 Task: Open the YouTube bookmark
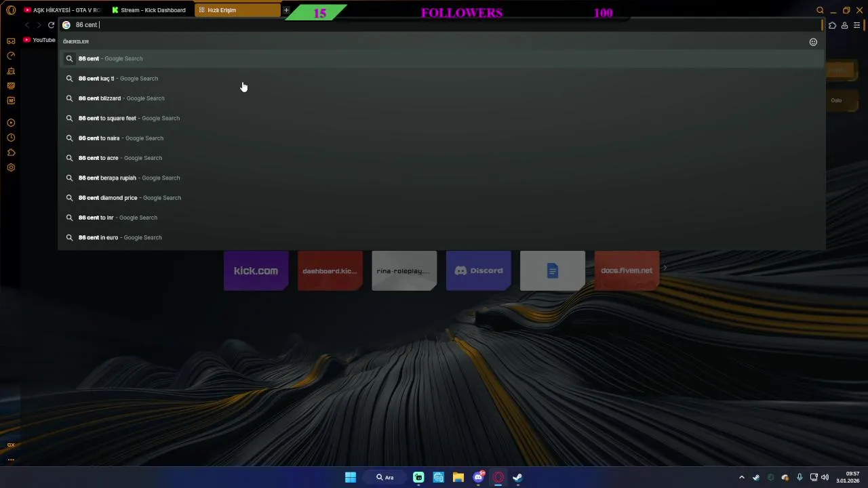point(39,40)
